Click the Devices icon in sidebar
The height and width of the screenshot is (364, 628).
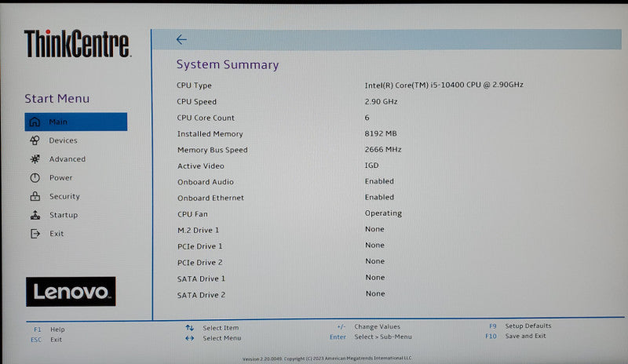[x=35, y=140]
